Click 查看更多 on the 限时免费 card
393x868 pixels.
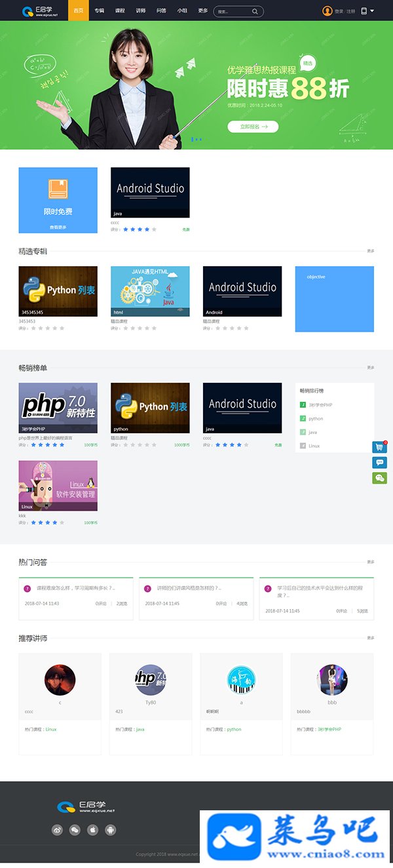(58, 227)
